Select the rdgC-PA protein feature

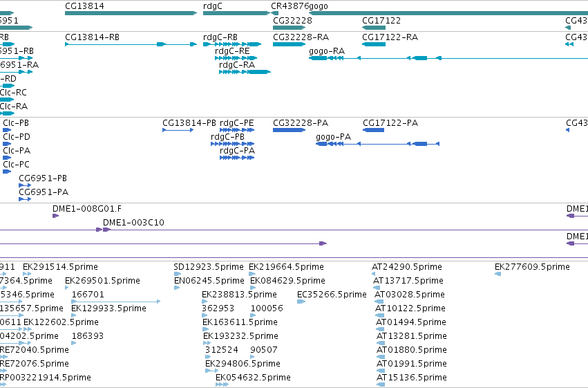pos(237,158)
